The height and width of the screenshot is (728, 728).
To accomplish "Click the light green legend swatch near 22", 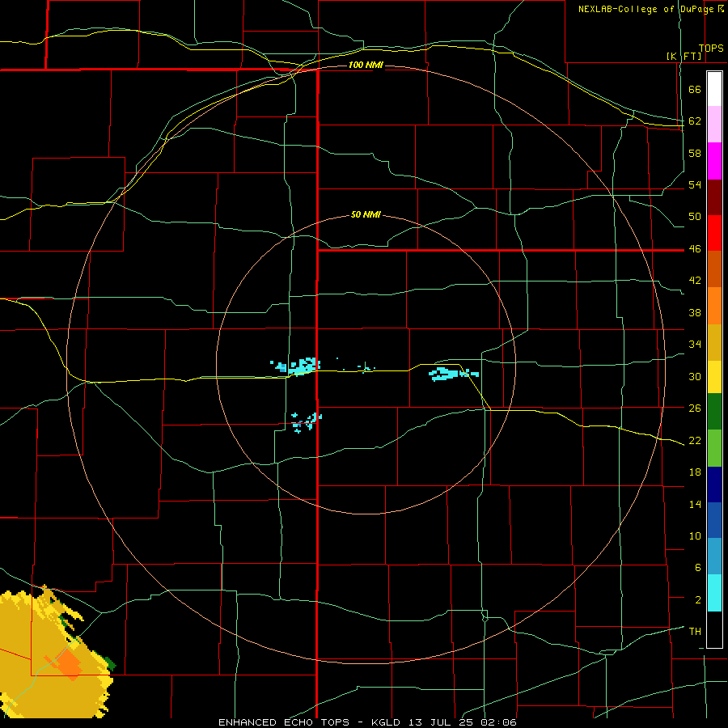I will click(714, 448).
